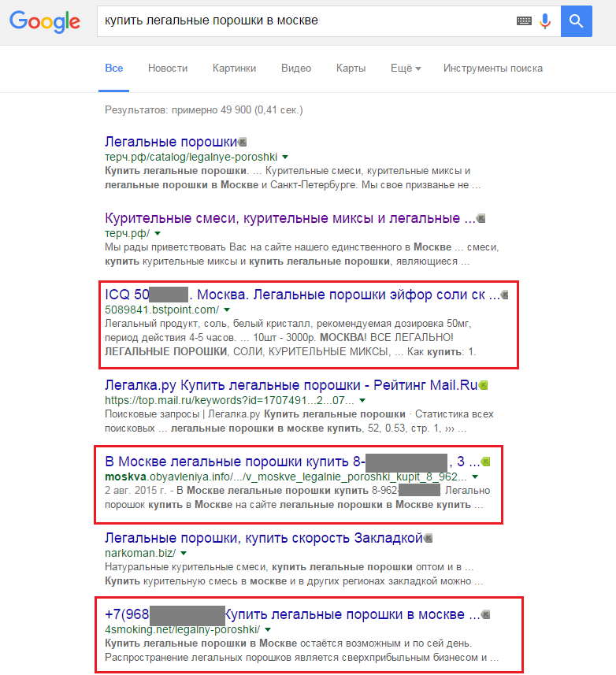Expand arrow beside 5089841.bstpoint.com URL
Image resolution: width=616 pixels, height=675 pixels.
227,310
